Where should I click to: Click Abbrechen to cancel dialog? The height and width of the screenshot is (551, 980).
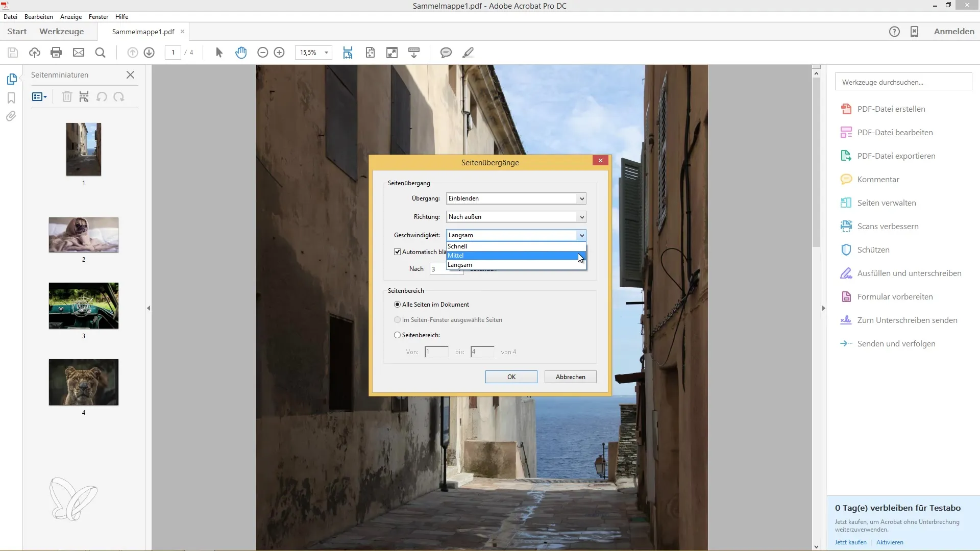pyautogui.click(x=571, y=377)
